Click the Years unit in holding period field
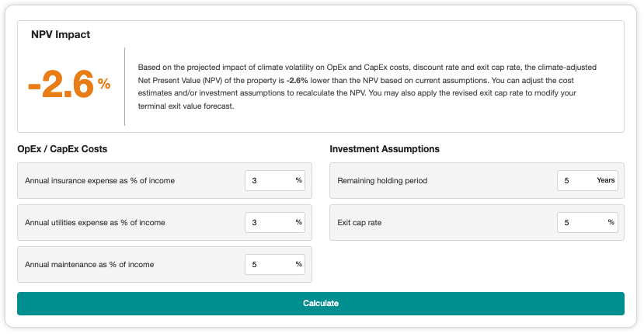This screenshot has width=644, height=334. pos(606,181)
